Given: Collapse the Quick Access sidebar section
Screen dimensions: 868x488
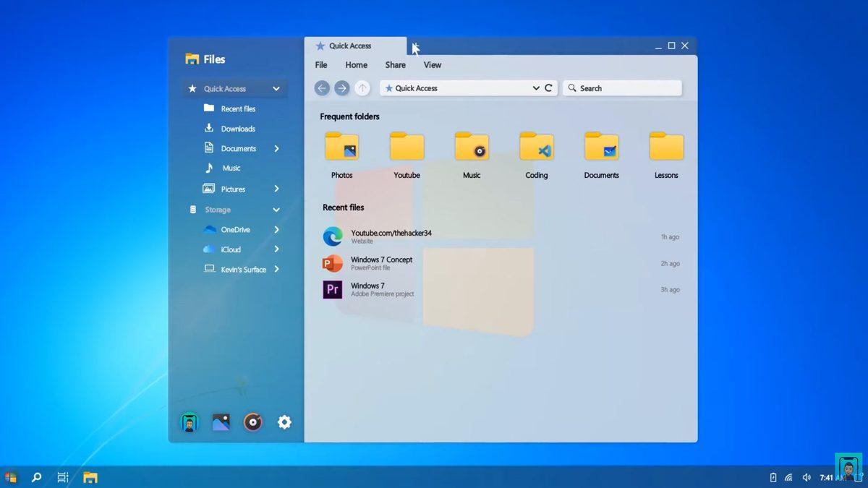Looking at the screenshot, I should click(x=276, y=88).
